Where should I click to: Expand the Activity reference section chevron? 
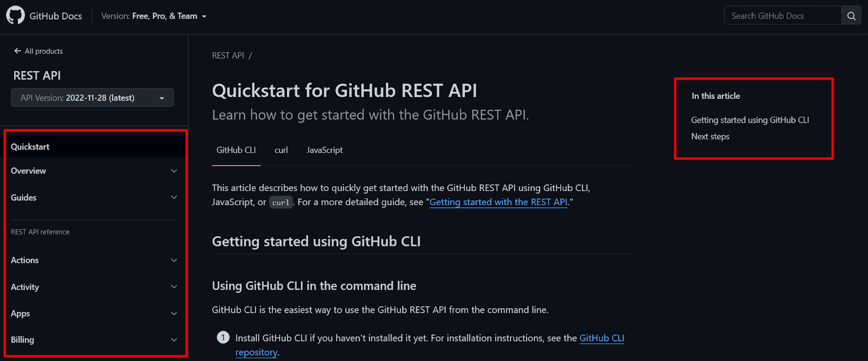click(174, 287)
